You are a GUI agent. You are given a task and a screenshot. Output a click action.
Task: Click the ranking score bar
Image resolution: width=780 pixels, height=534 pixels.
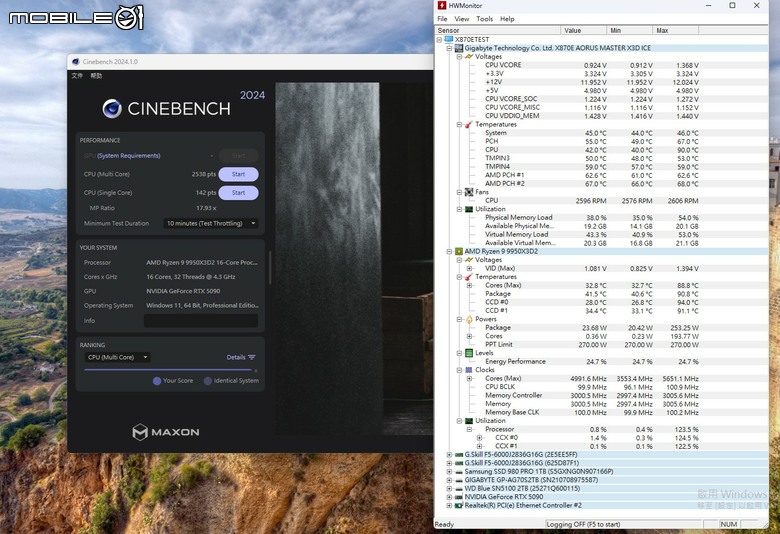(x=168, y=370)
